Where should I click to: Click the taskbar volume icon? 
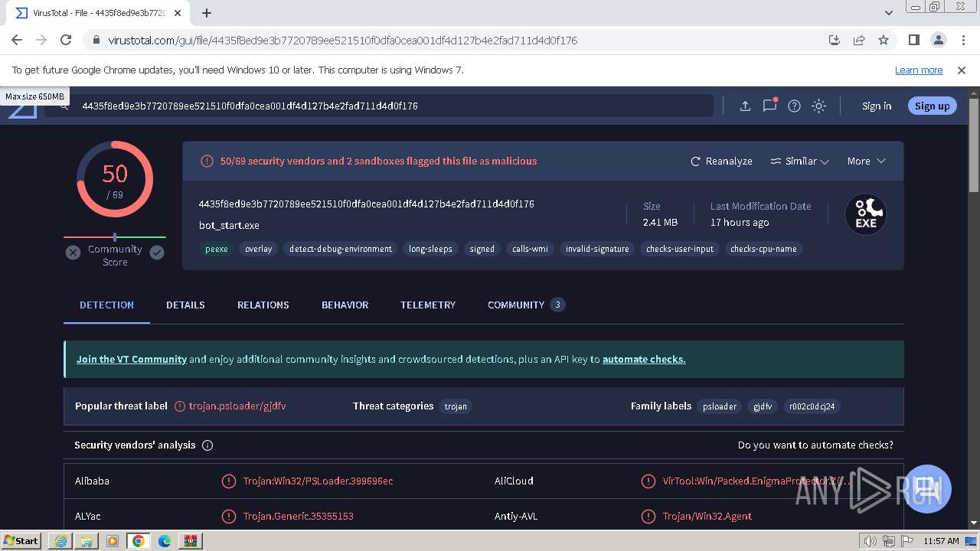[870, 541]
